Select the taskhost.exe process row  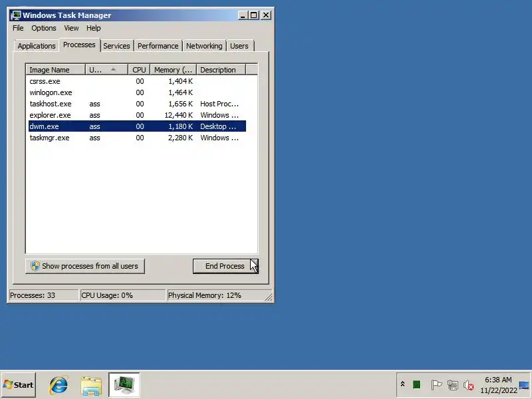pyautogui.click(x=137, y=104)
